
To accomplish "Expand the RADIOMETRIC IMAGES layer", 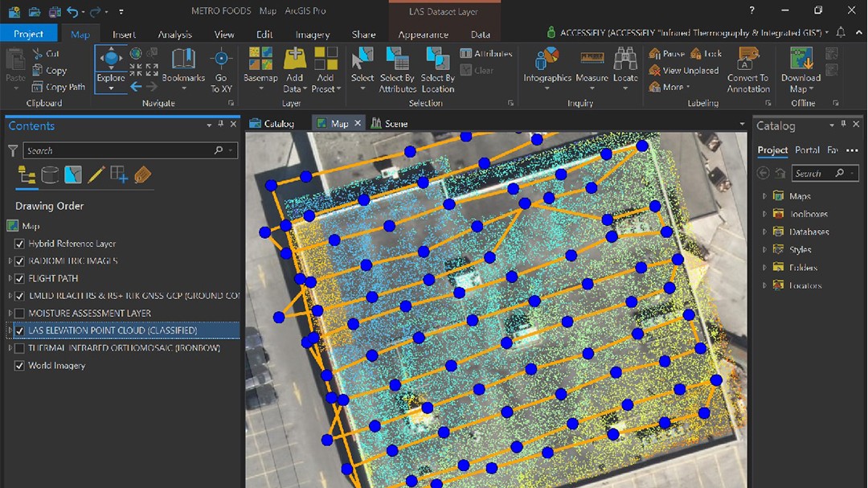I will (x=10, y=260).
